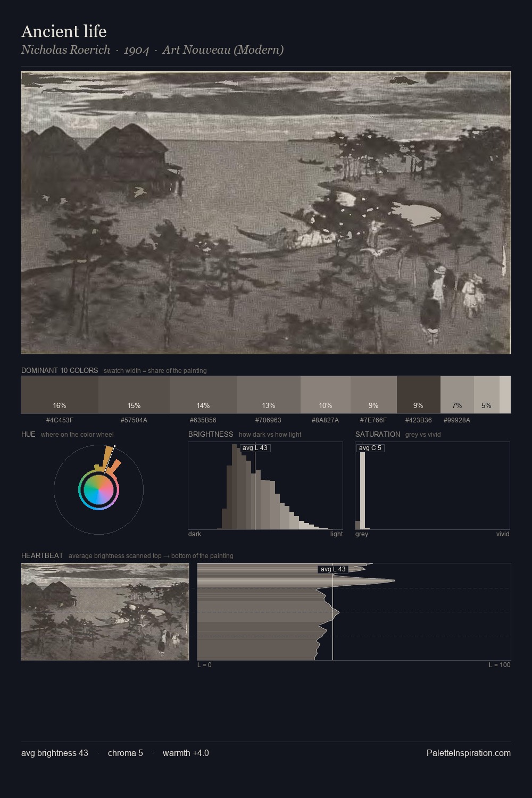Pick the dark 9% swatch #423B36
532x798 pixels.
pos(419,395)
